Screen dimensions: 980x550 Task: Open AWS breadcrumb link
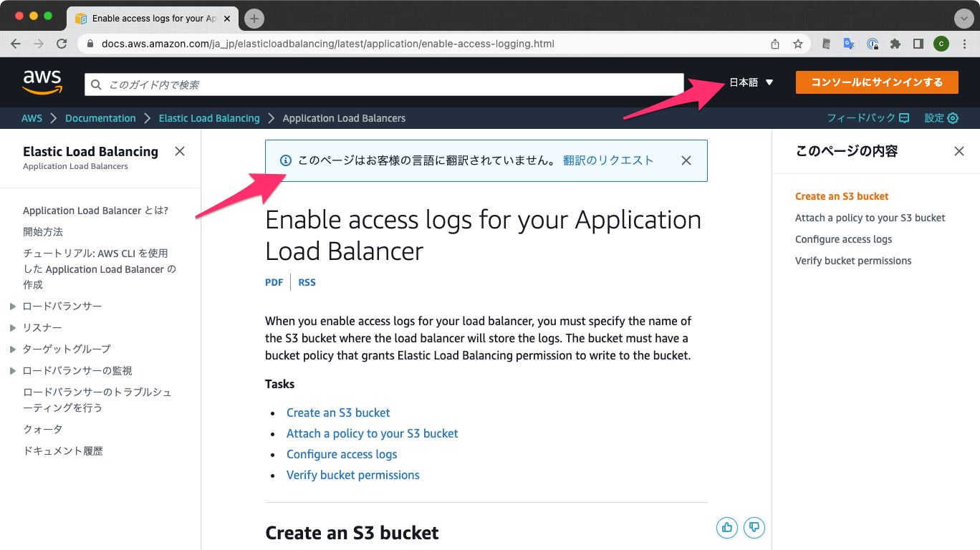32,118
